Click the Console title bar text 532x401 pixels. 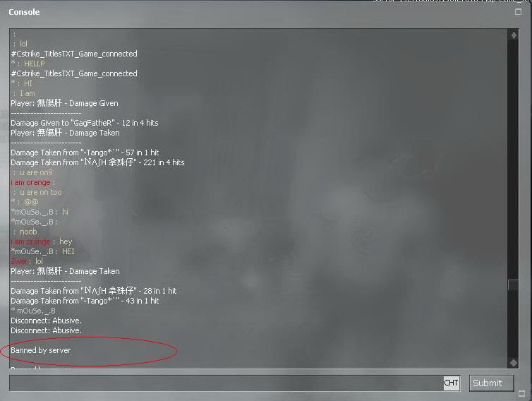(x=24, y=12)
